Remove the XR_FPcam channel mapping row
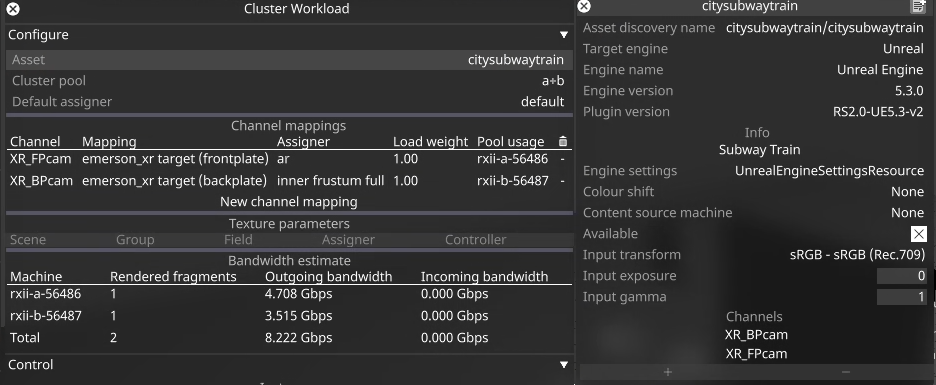The image size is (936, 385). coord(562,159)
